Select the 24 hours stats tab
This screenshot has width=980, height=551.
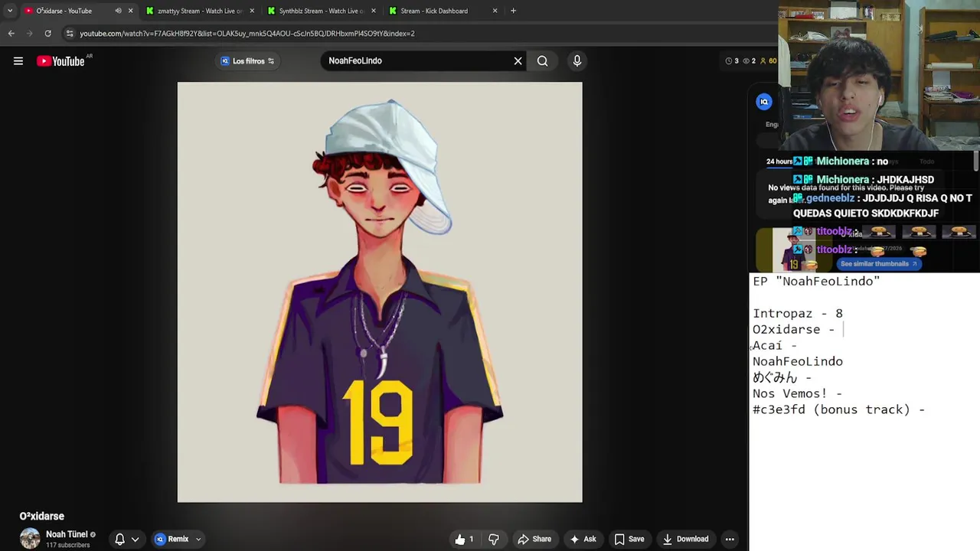coord(779,161)
